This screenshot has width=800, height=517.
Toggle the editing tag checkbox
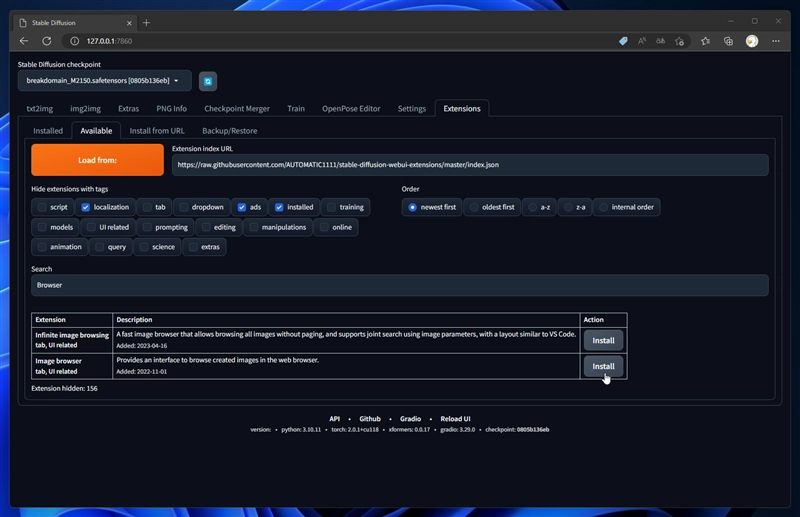pyautogui.click(x=206, y=227)
